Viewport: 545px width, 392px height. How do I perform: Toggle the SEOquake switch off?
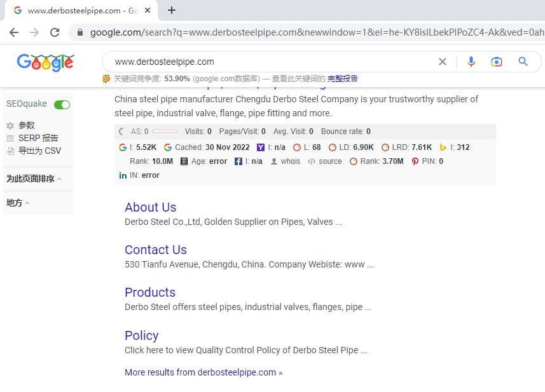(x=62, y=104)
